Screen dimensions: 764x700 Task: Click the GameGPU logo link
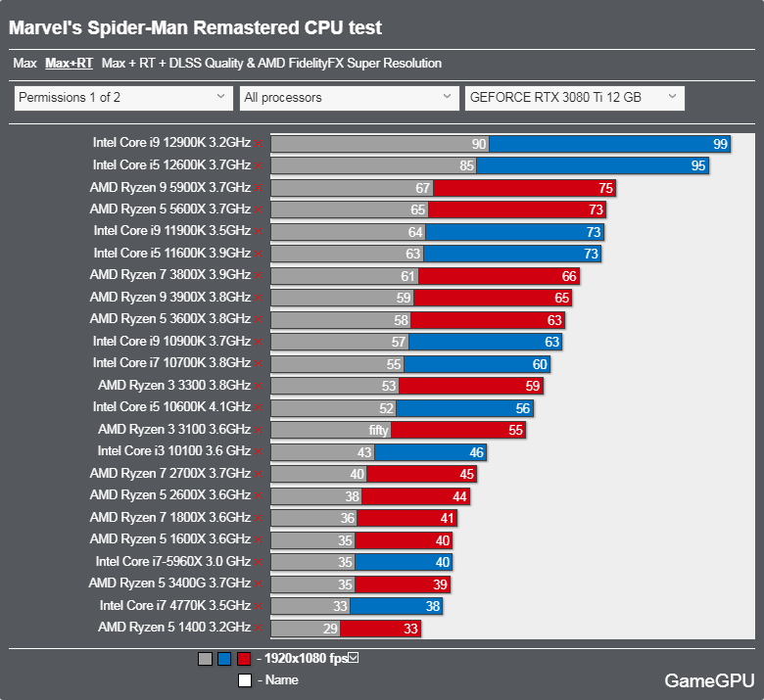tap(709, 680)
